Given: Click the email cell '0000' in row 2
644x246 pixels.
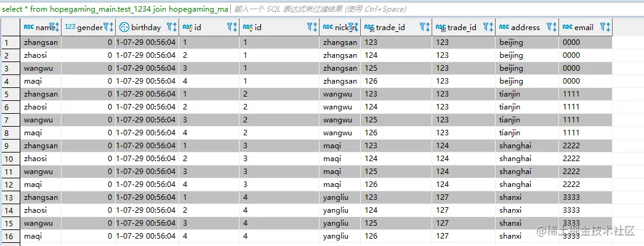Looking at the screenshot, I should click(586, 55).
